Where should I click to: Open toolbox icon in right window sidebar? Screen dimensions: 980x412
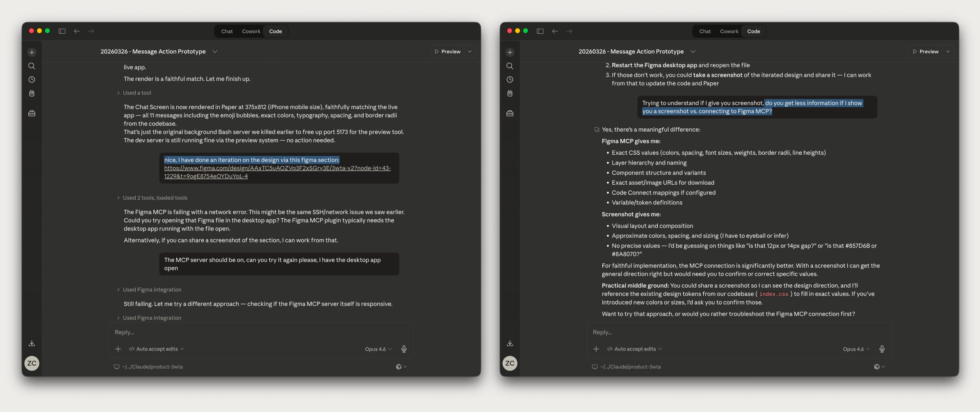(510, 113)
